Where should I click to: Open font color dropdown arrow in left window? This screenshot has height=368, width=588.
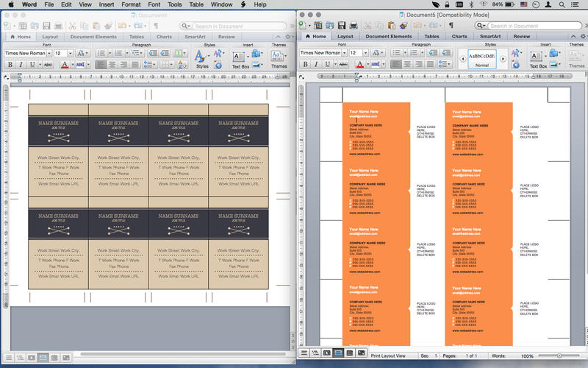tap(73, 65)
